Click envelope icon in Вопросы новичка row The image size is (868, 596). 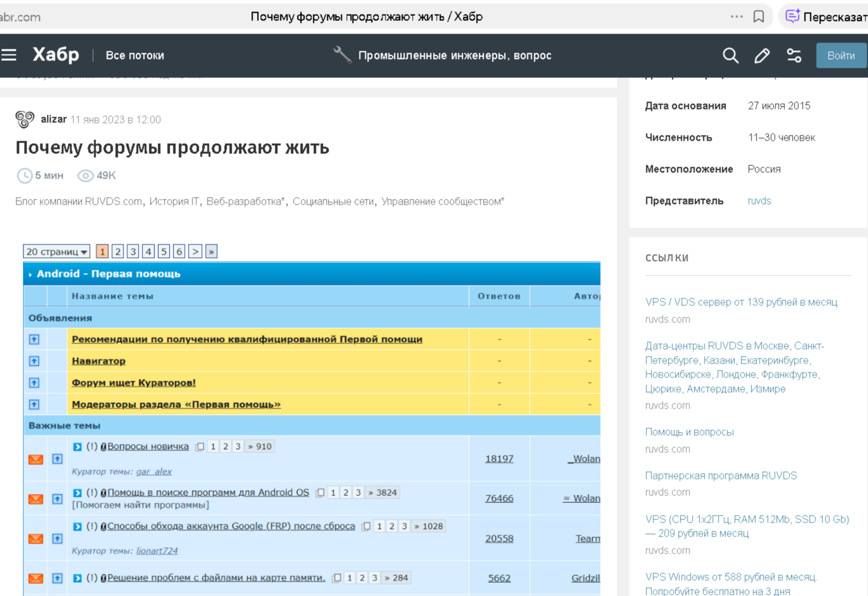(35, 459)
